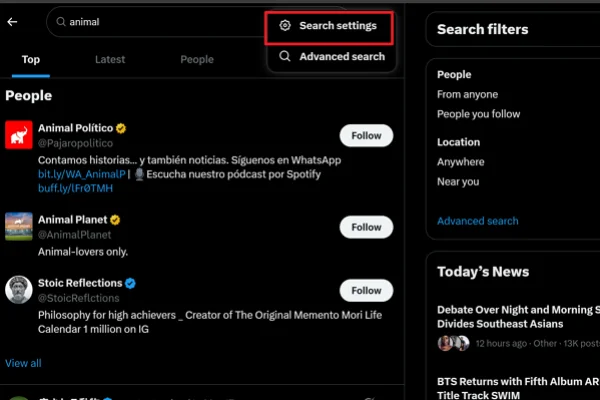Click View all people link
This screenshot has width=600, height=400.
click(x=23, y=363)
